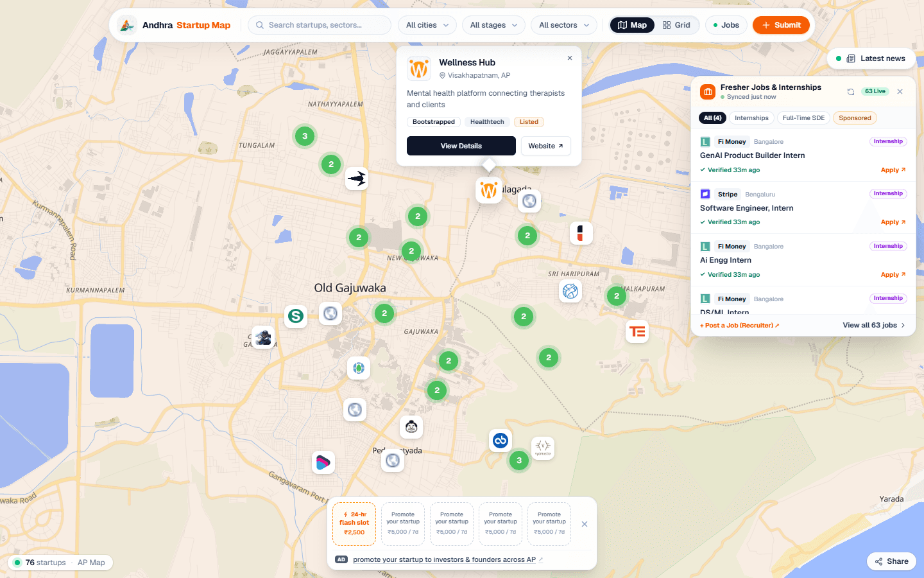Expand the 2-cluster left of bird logo
Screen dimensions: 924x578
[x=331, y=164]
